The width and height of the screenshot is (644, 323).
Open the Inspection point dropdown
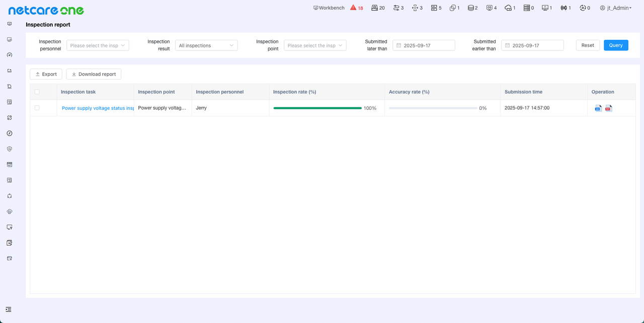click(x=315, y=45)
